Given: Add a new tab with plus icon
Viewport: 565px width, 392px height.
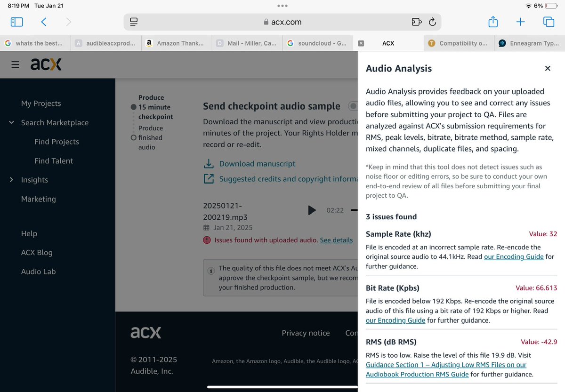Looking at the screenshot, I should (x=520, y=22).
